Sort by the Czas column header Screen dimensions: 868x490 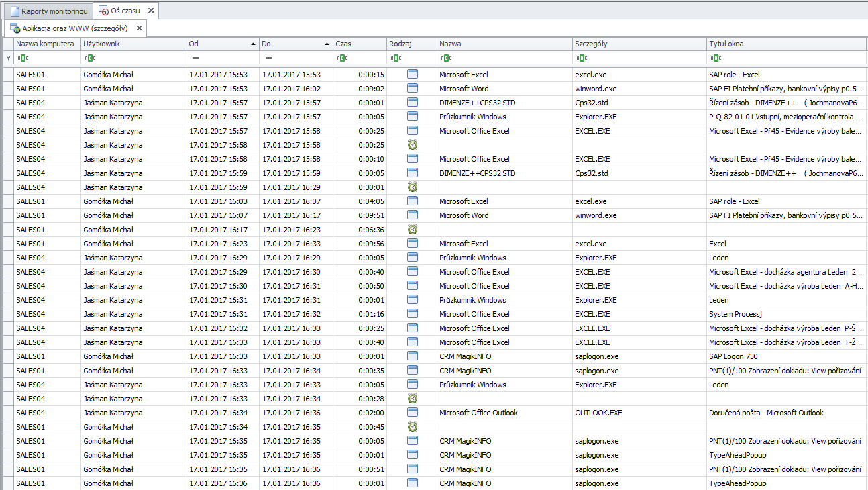[360, 44]
